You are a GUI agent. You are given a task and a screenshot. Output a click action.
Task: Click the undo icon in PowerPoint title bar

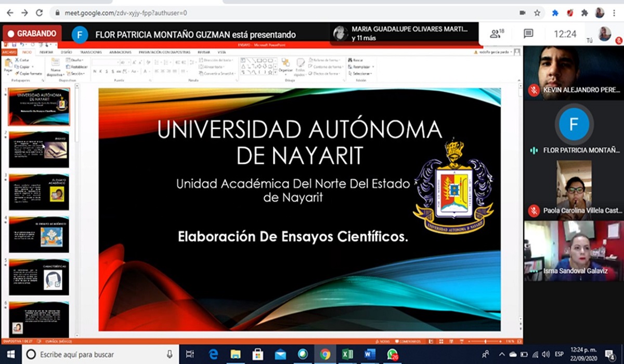point(22,45)
